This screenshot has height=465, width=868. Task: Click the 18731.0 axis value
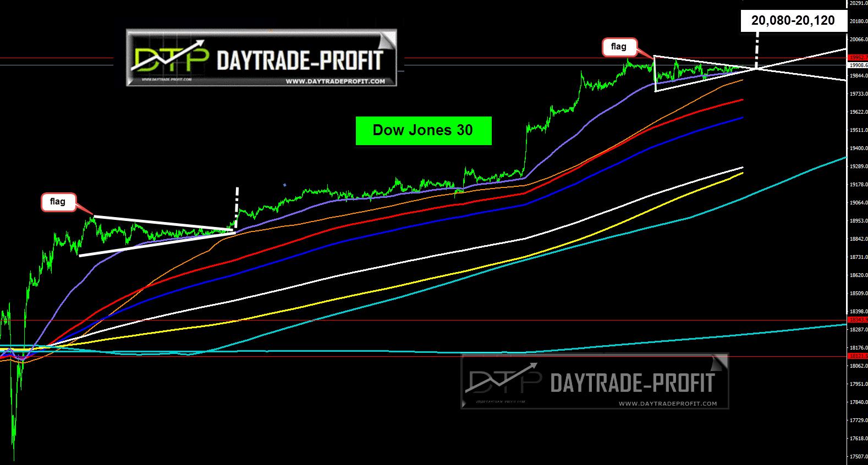pyautogui.click(x=859, y=257)
